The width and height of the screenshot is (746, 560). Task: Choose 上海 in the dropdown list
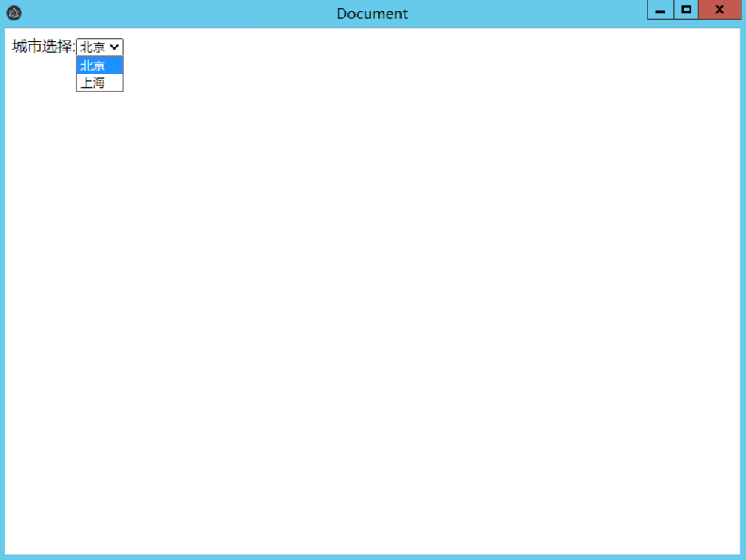click(x=99, y=83)
